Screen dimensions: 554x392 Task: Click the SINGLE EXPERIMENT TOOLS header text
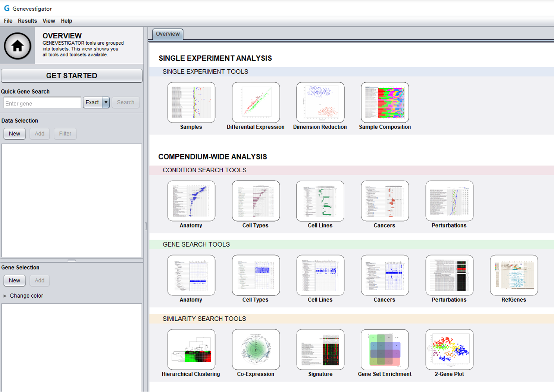205,72
